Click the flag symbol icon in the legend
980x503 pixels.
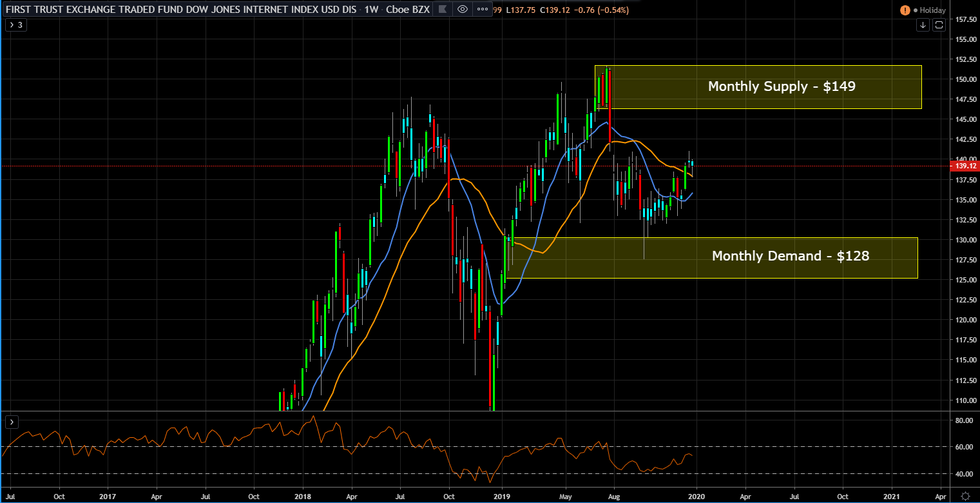(443, 10)
